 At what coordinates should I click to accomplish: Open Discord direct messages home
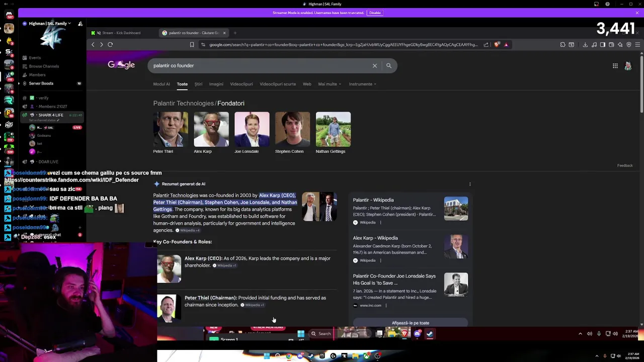tap(9, 15)
